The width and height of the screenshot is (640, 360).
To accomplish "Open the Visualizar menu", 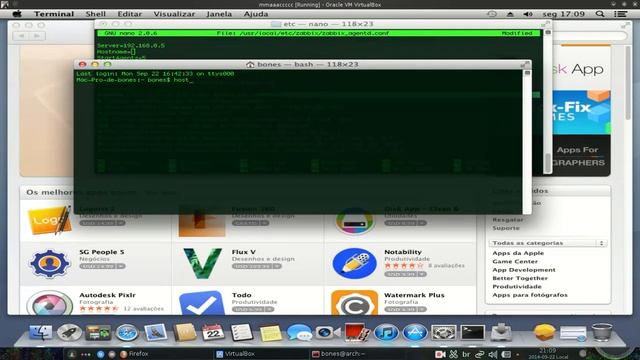I will (x=174, y=14).
